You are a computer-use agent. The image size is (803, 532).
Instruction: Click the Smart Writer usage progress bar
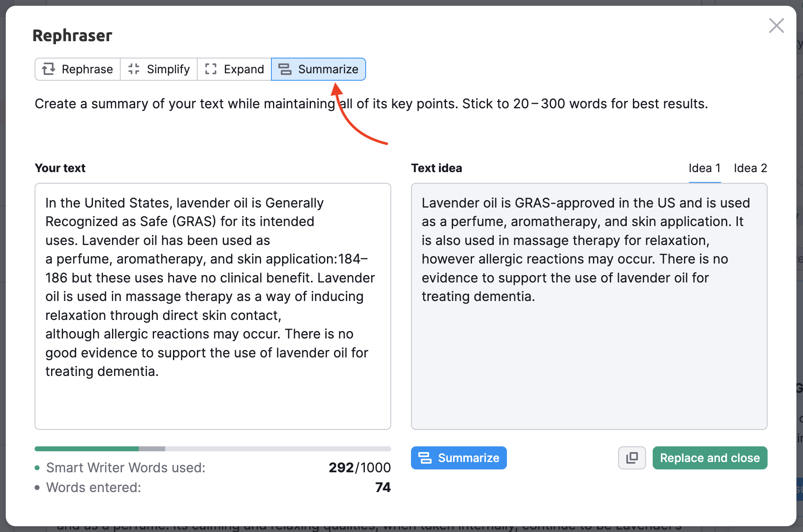pyautogui.click(x=212, y=449)
